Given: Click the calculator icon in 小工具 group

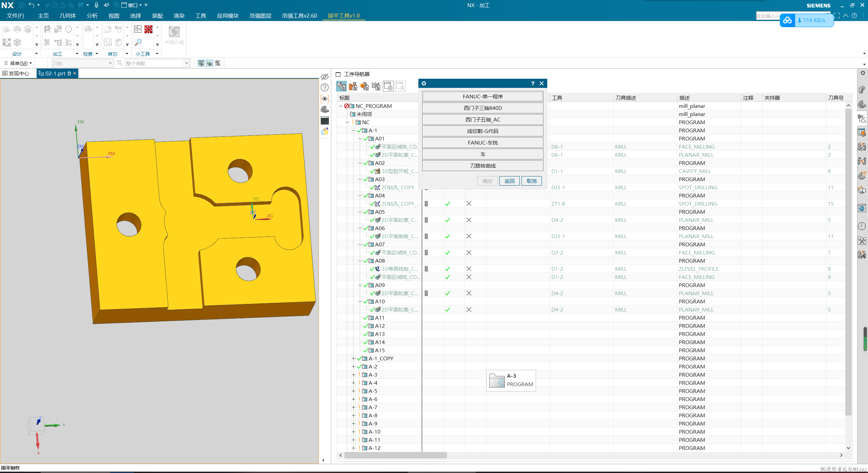Looking at the screenshot, I should coord(138,30).
